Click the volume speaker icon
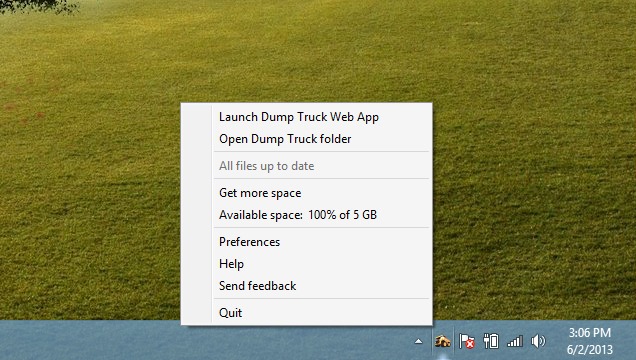This screenshot has width=636, height=360. [x=538, y=341]
